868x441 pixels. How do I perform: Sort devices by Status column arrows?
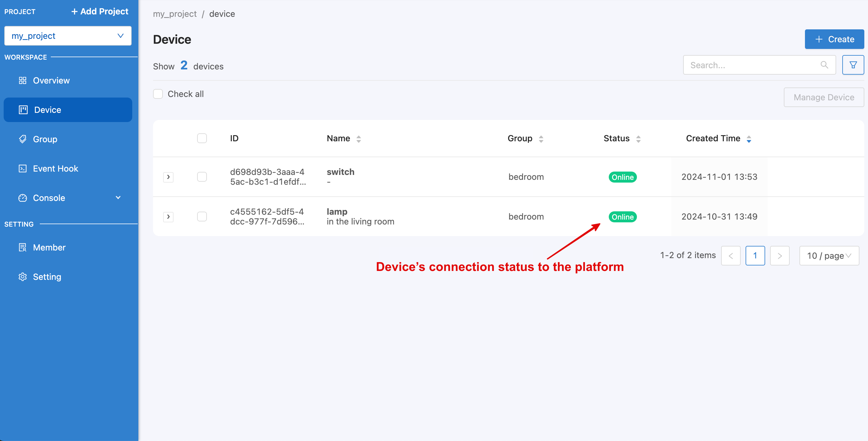click(638, 139)
